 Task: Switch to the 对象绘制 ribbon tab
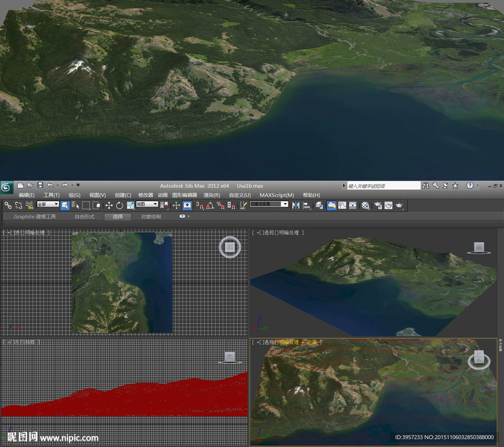coord(151,217)
